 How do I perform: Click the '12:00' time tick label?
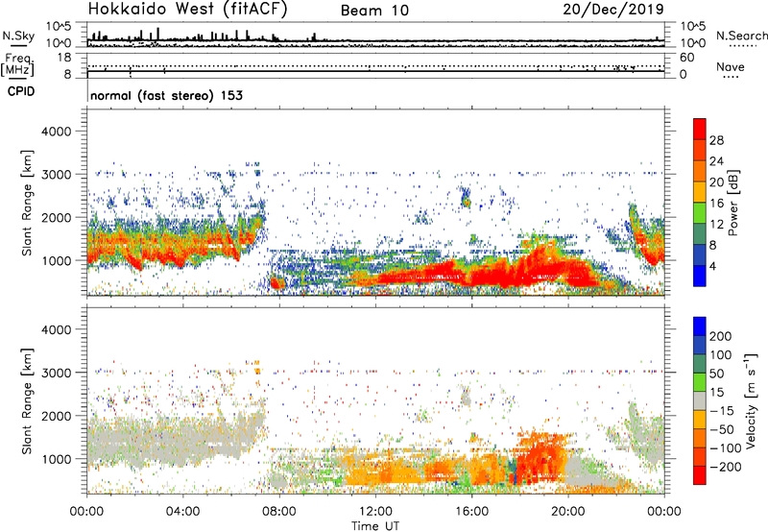pos(375,512)
